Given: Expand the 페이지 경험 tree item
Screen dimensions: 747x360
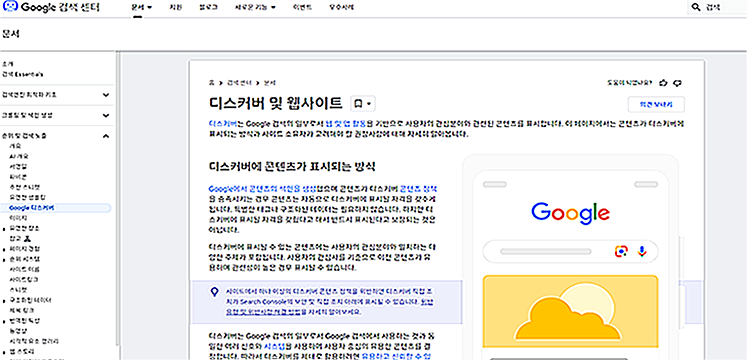Looking at the screenshot, I should pos(4,249).
